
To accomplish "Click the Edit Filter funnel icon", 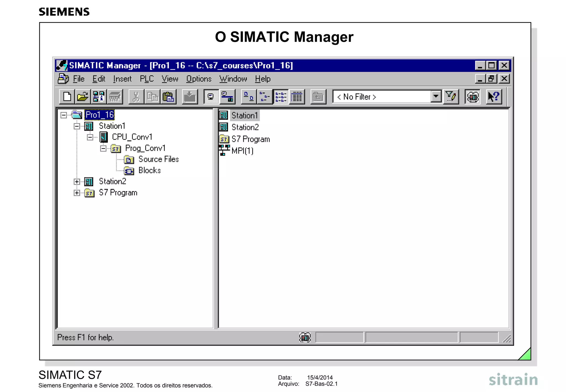I will point(451,97).
